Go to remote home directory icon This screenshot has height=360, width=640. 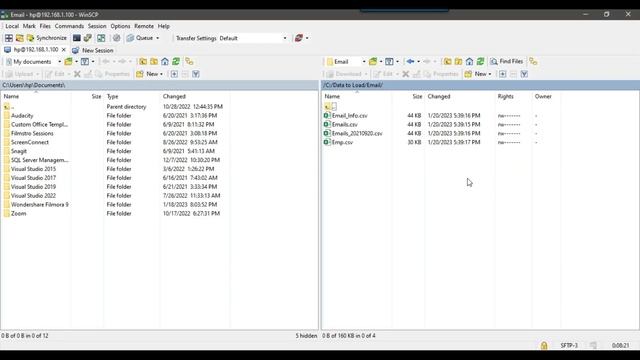point(469,62)
